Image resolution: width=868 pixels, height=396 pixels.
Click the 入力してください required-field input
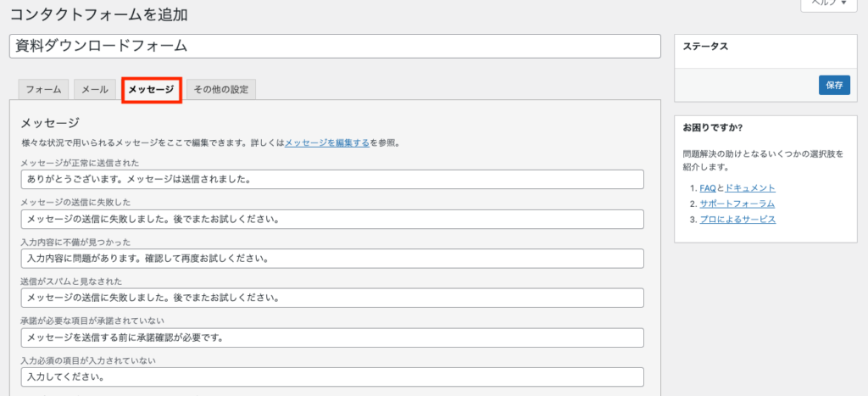coord(331,376)
